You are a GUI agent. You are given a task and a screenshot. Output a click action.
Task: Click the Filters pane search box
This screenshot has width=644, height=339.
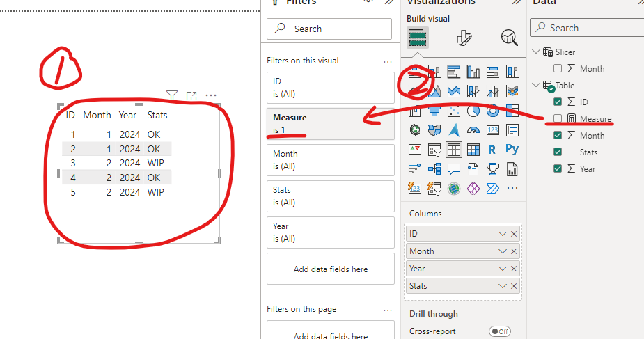[x=329, y=29]
